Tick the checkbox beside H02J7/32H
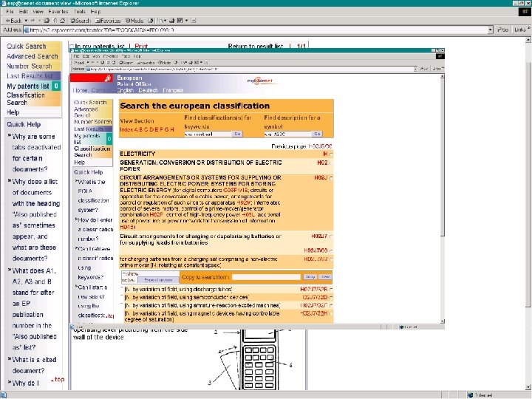The height and width of the screenshot is (399, 532). click(331, 314)
